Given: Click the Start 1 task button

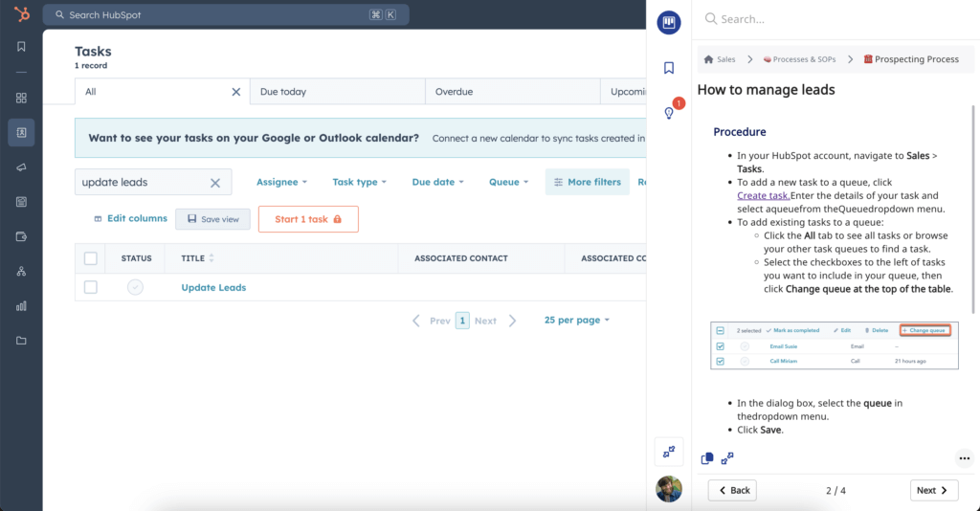Looking at the screenshot, I should coord(307,219).
